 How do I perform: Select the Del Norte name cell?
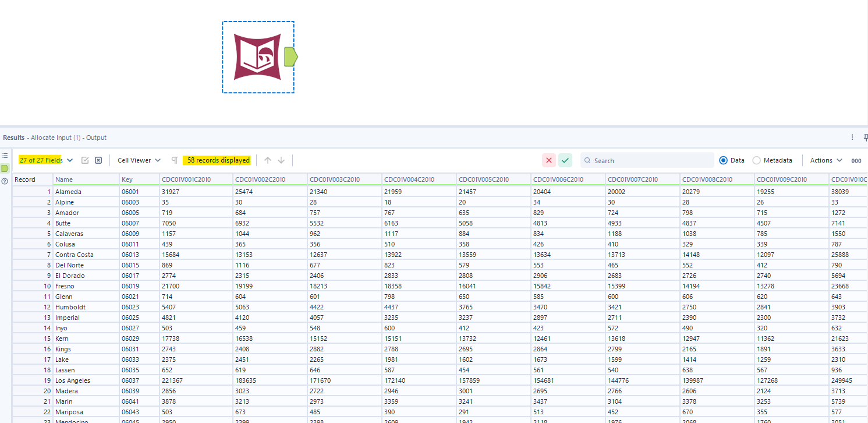86,265
